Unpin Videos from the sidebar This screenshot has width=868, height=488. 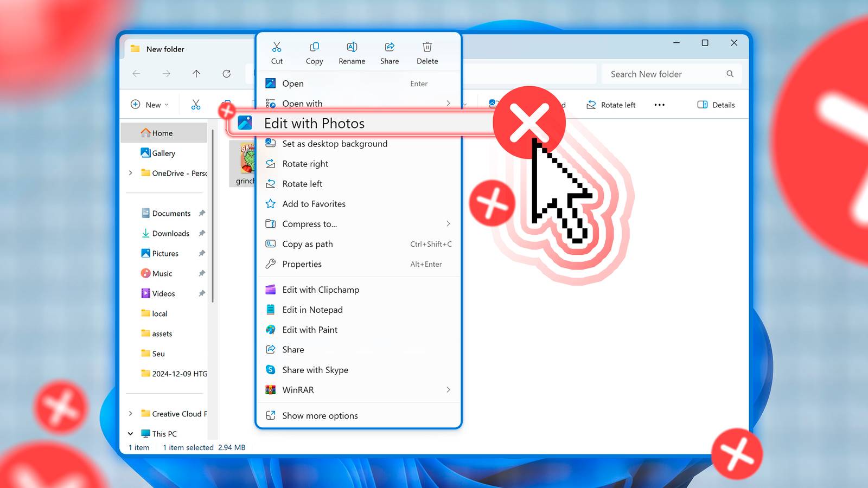tap(201, 293)
